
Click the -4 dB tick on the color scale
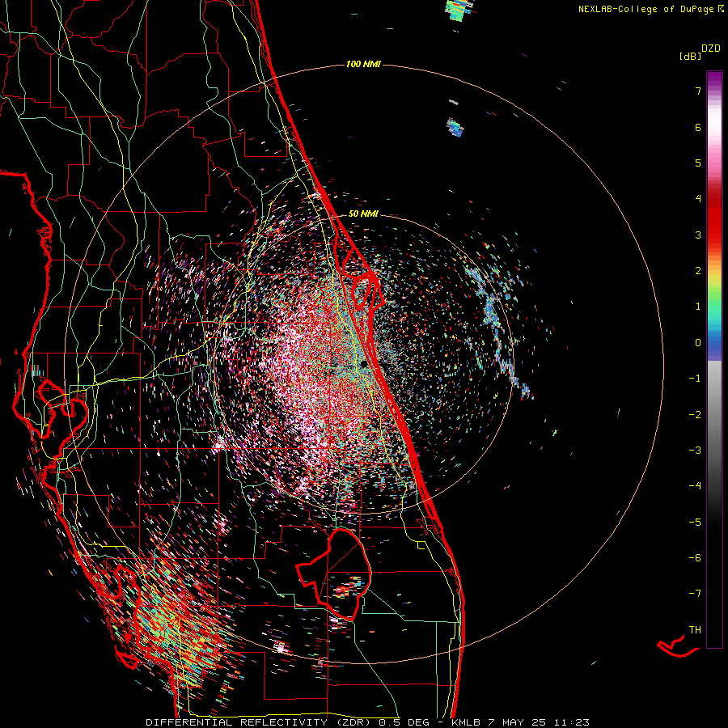(x=695, y=486)
